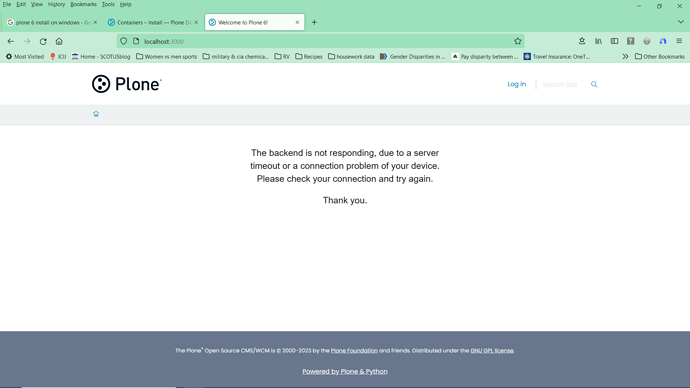The width and height of the screenshot is (690, 388).
Task: Click the home breadcrumb icon
Action: point(96,114)
